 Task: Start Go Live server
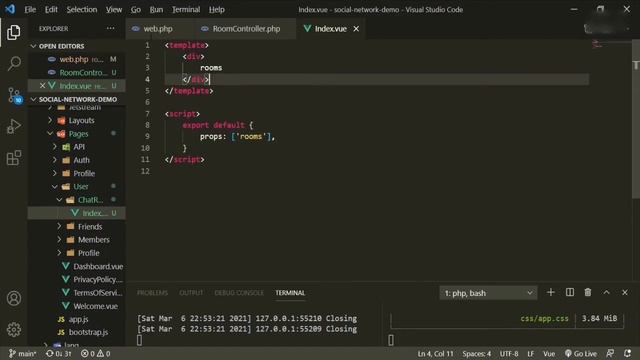click(x=580, y=353)
